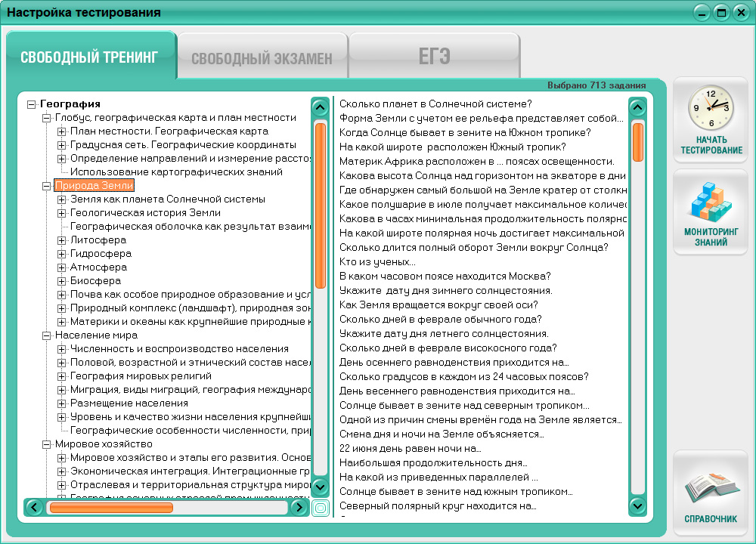756x544 pixels.
Task: Click the Начать тестирование label
Action: 711,144
